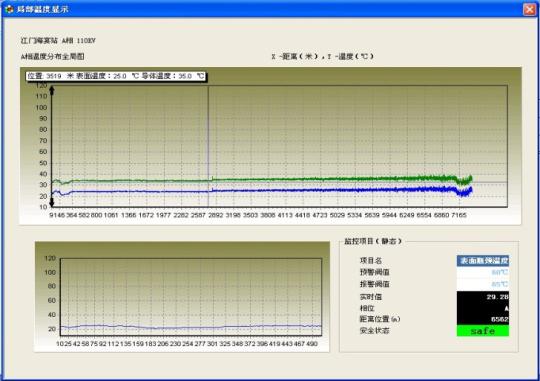This screenshot has width=540, height=381.
Task: Click the green conductor temperature curve
Action: 262,180
